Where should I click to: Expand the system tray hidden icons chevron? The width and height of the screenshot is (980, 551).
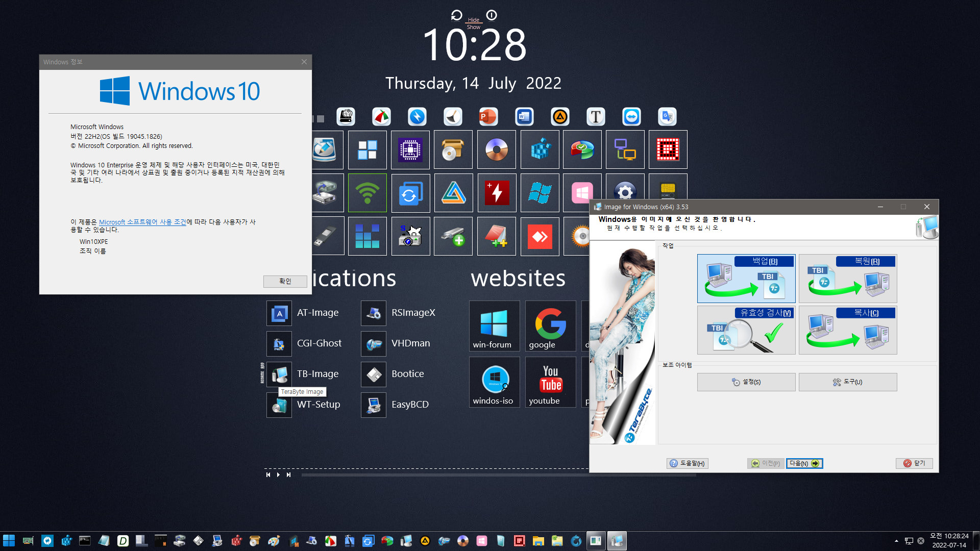[896, 541]
